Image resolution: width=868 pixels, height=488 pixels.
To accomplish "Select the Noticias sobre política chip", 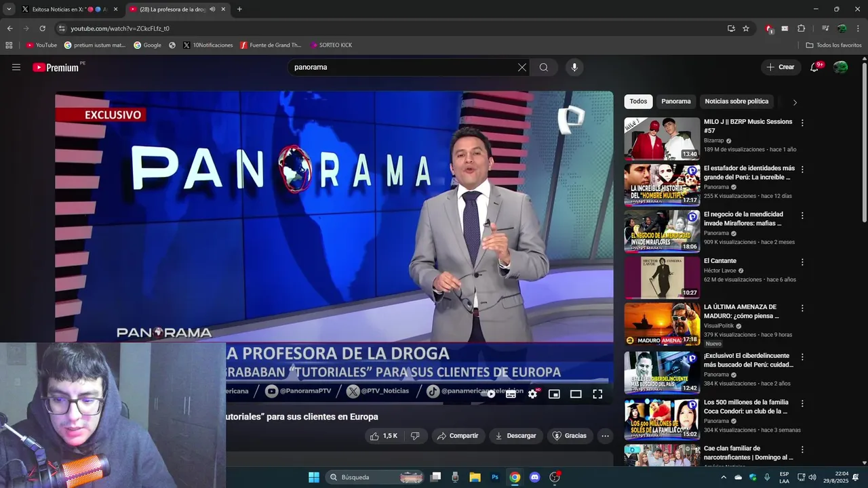I will [x=736, y=102].
